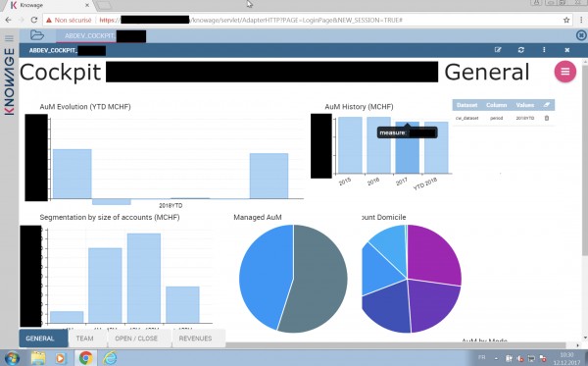Clear all selections eraser icon
This screenshot has height=366, width=588.
[x=547, y=105]
